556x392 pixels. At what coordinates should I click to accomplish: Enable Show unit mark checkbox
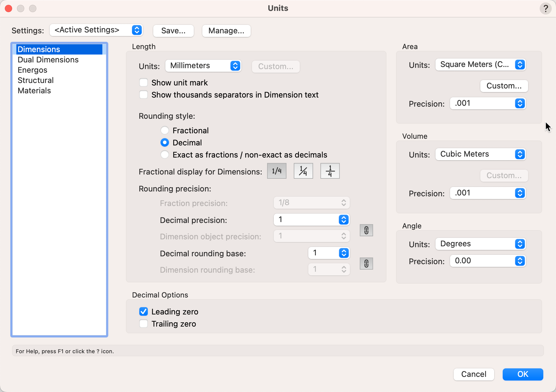144,83
